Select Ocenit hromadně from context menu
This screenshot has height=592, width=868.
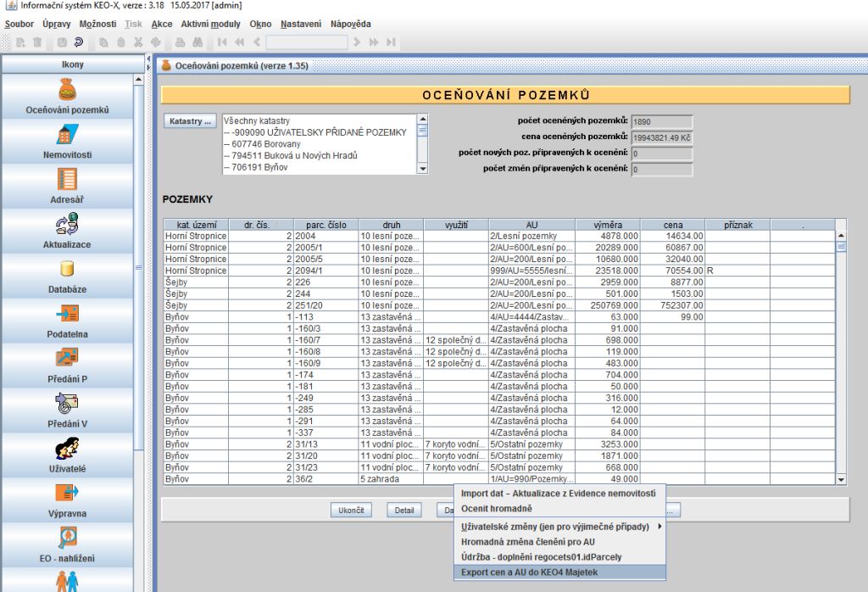tap(497, 508)
